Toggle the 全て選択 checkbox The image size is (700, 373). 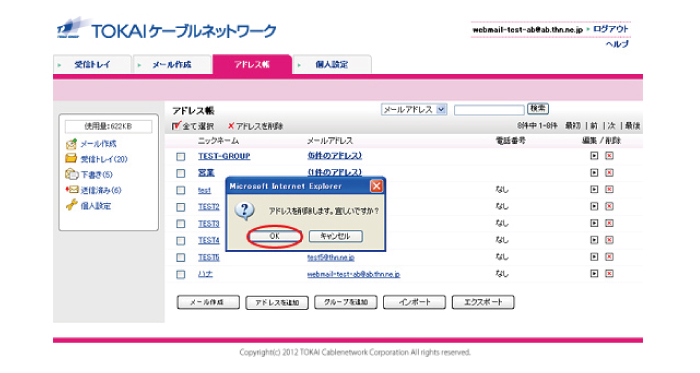(176, 126)
